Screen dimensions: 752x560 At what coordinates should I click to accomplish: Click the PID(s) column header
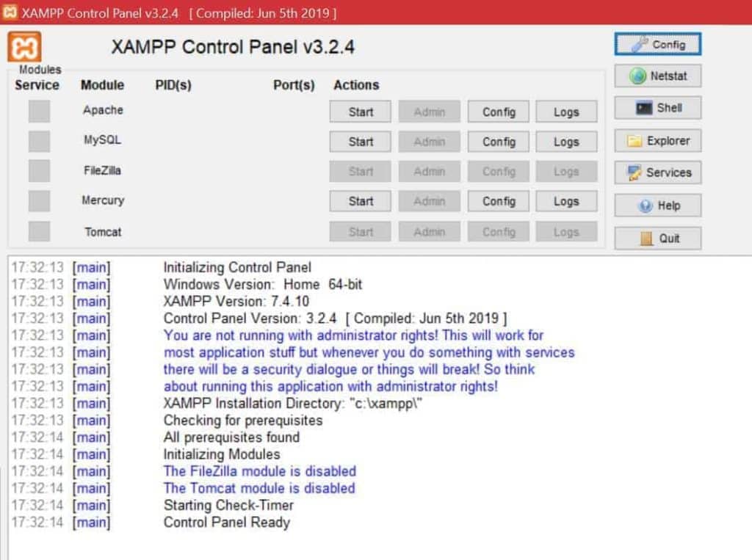pyautogui.click(x=173, y=85)
